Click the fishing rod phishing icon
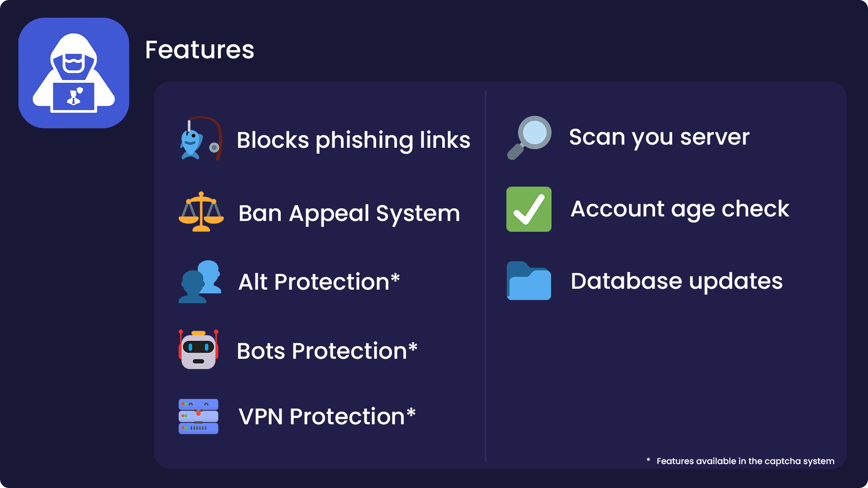This screenshot has height=488, width=868. tap(201, 138)
